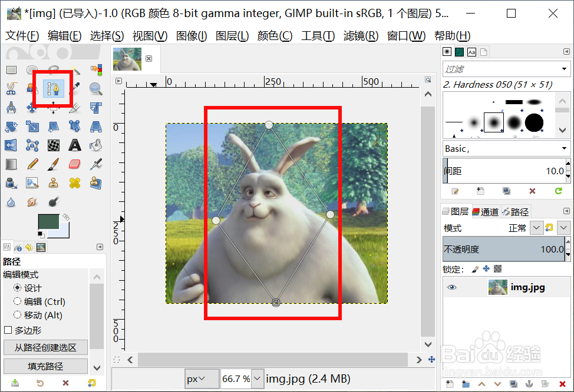Select the Rectangle Select tool

11,69
